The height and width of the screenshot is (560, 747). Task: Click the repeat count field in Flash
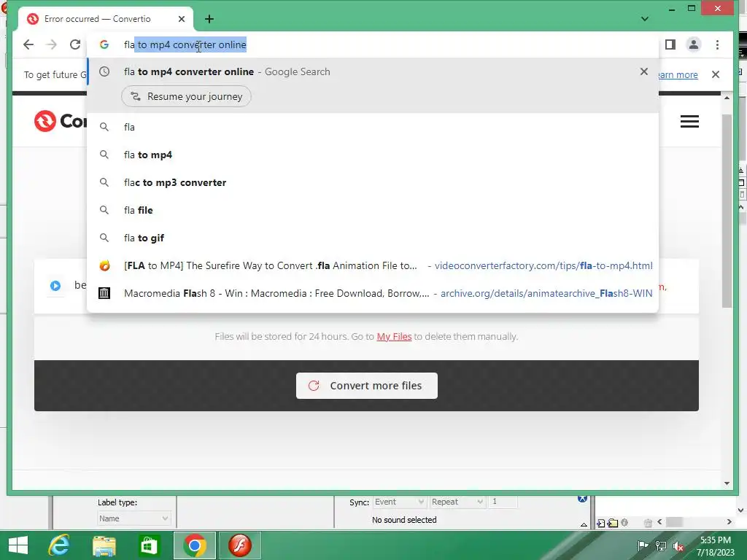(503, 502)
